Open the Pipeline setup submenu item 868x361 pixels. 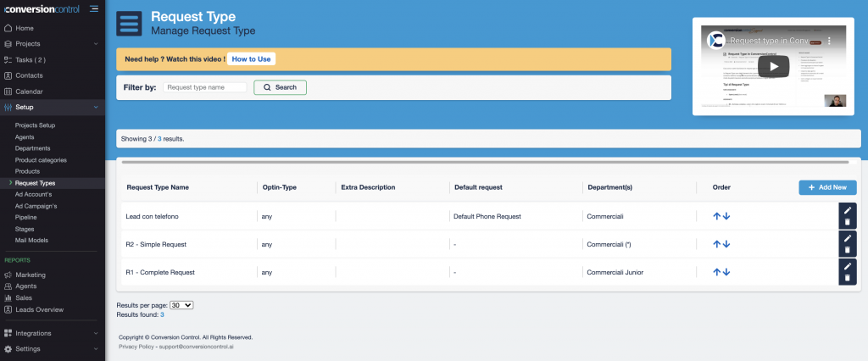[x=28, y=217]
